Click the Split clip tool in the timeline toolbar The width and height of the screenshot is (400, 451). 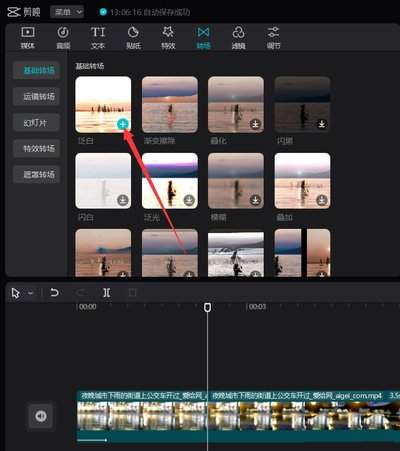107,293
